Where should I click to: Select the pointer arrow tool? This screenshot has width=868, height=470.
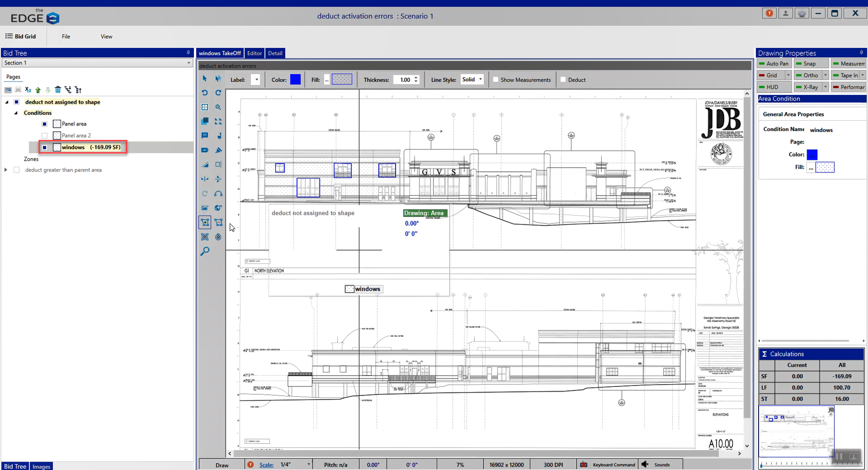(x=205, y=78)
